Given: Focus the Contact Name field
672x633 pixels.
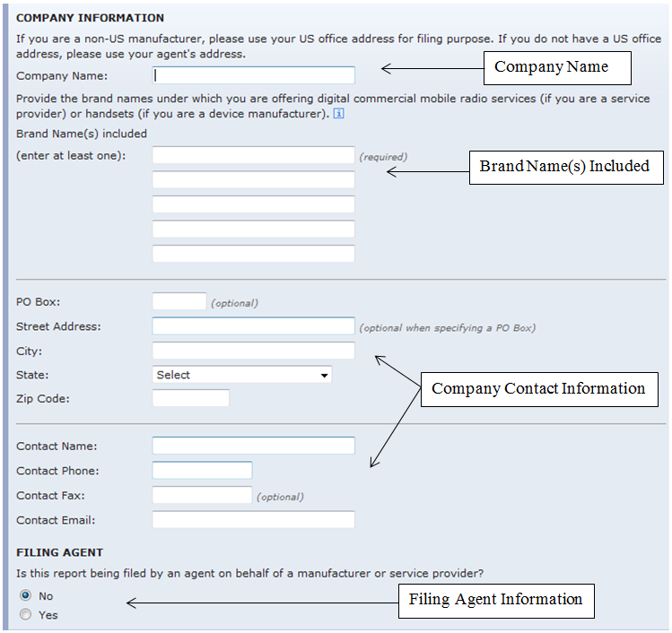Looking at the screenshot, I should [254, 446].
